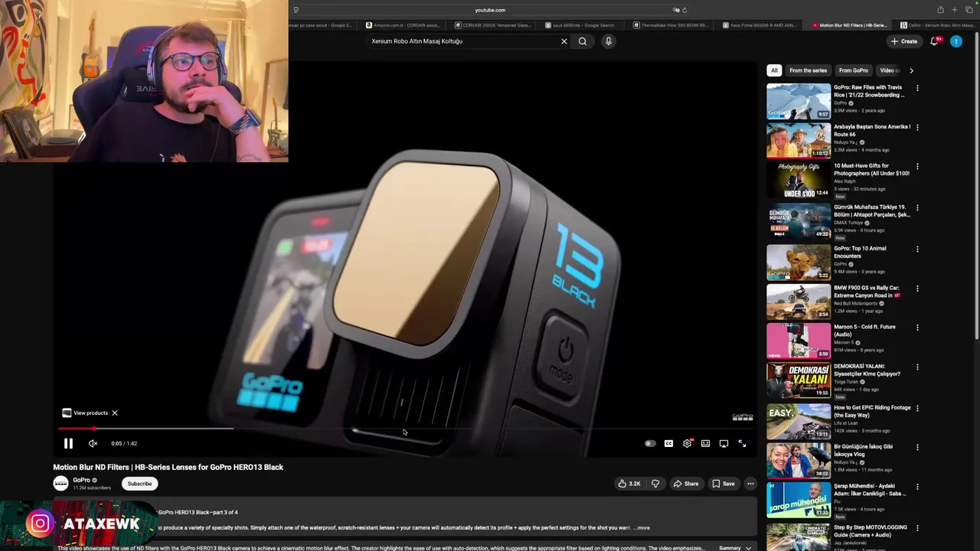Image resolution: width=980 pixels, height=551 pixels.
Task: Play GoPro Raw Files snowboarding thumbnail
Action: (x=799, y=101)
